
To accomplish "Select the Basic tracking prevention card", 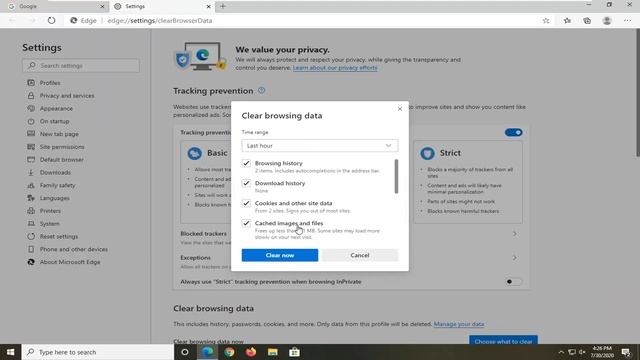I will click(x=206, y=182).
